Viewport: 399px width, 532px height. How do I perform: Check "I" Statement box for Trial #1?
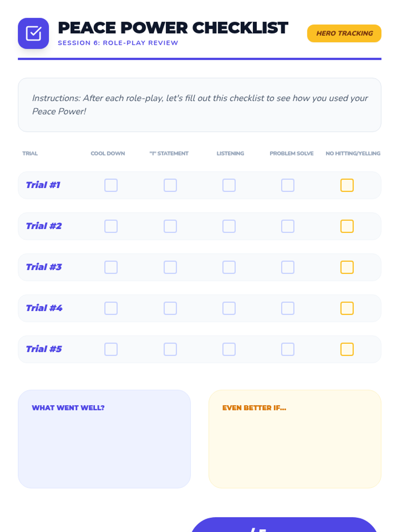170,185
